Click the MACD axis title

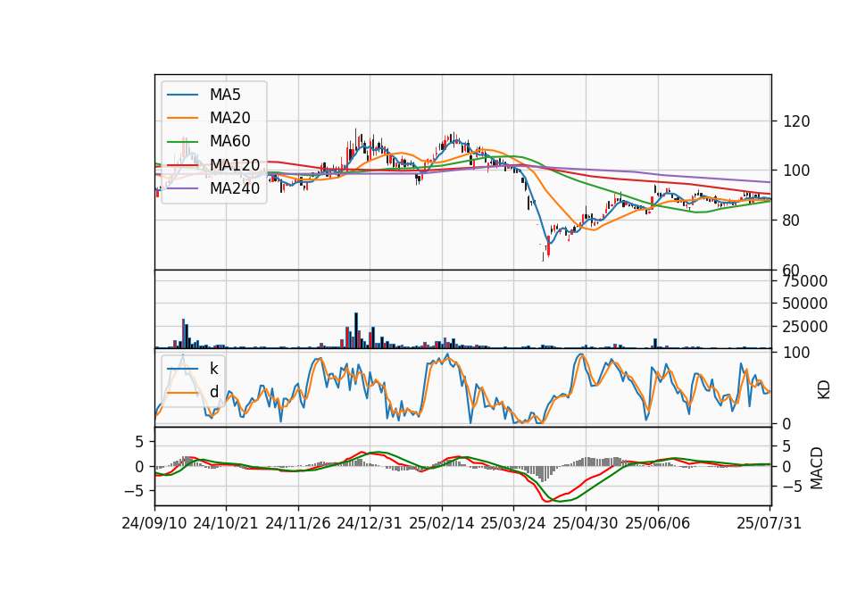(x=817, y=468)
